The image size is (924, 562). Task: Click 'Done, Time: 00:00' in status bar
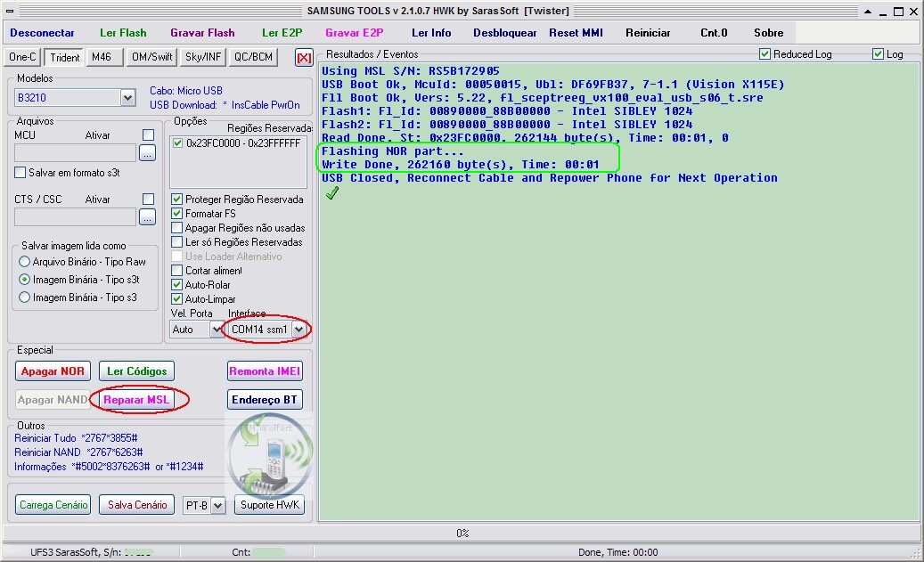(x=617, y=552)
